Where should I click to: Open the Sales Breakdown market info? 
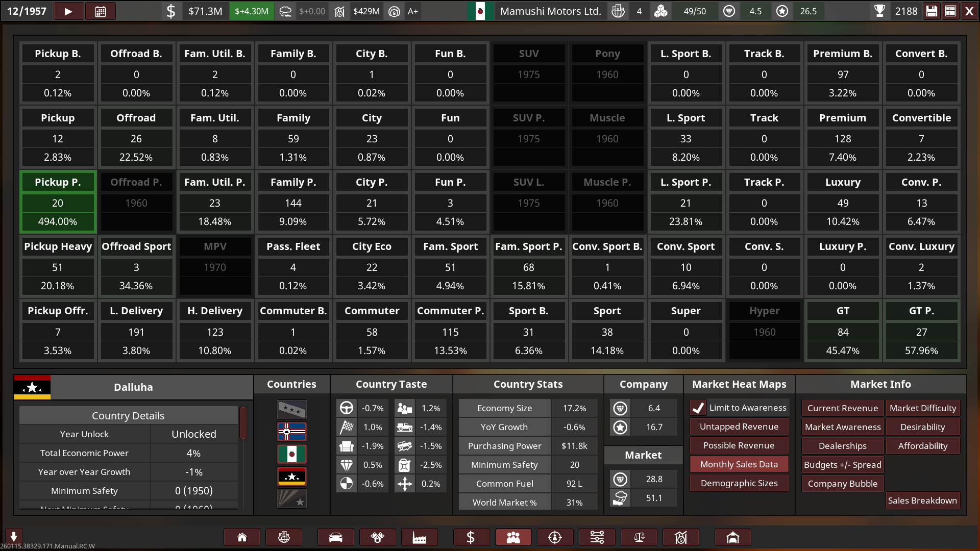922,500
